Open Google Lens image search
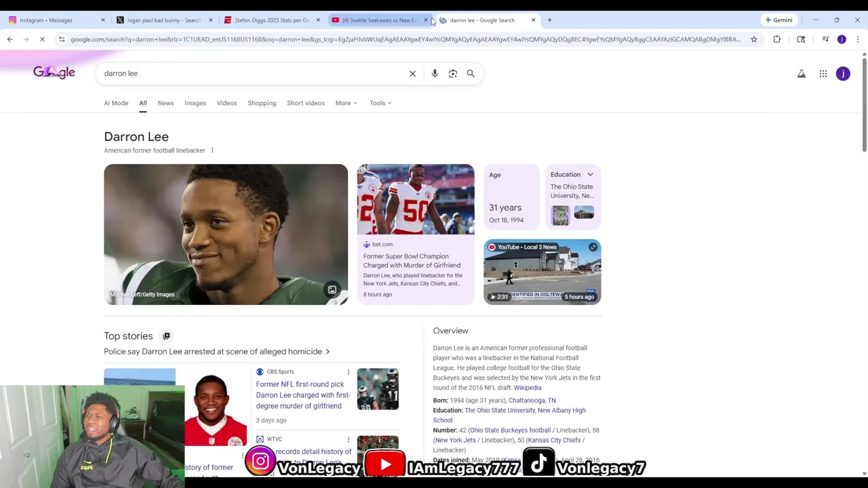This screenshot has width=868, height=488. point(453,73)
